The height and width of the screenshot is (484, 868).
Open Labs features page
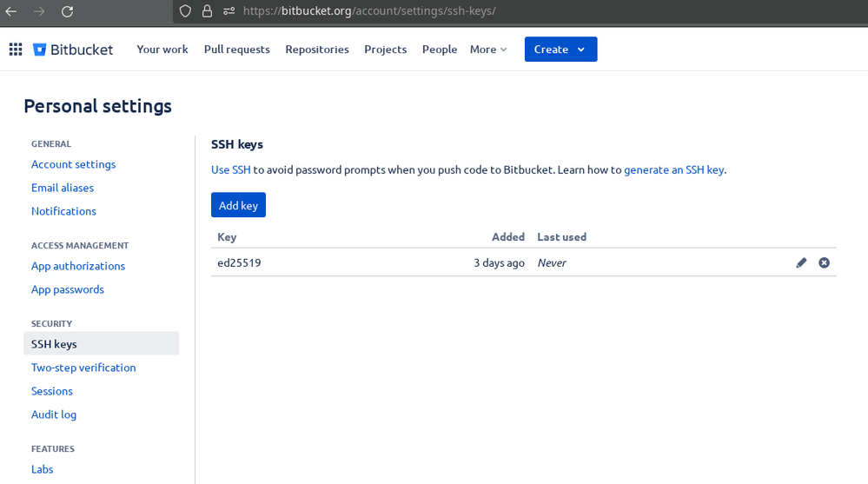pyautogui.click(x=42, y=469)
